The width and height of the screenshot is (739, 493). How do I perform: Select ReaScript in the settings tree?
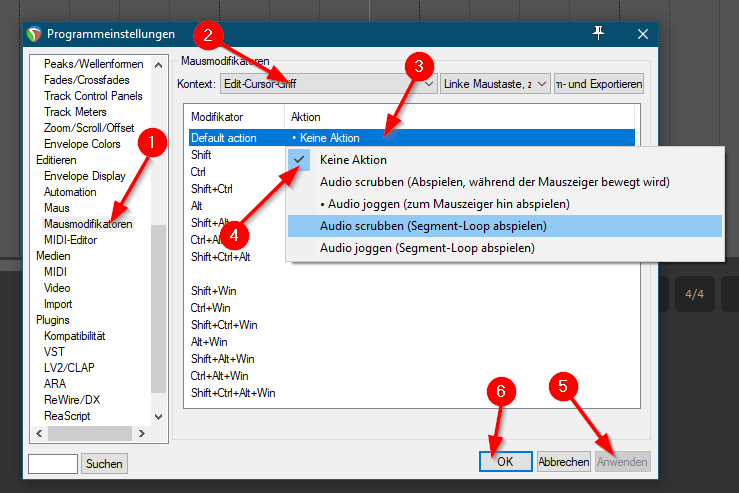(67, 416)
